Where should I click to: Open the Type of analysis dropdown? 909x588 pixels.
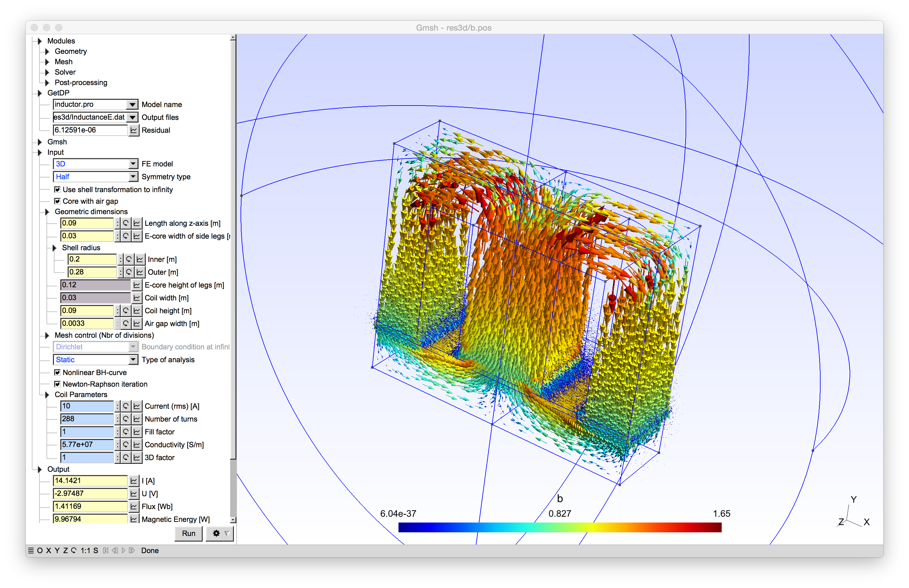pyautogui.click(x=133, y=360)
